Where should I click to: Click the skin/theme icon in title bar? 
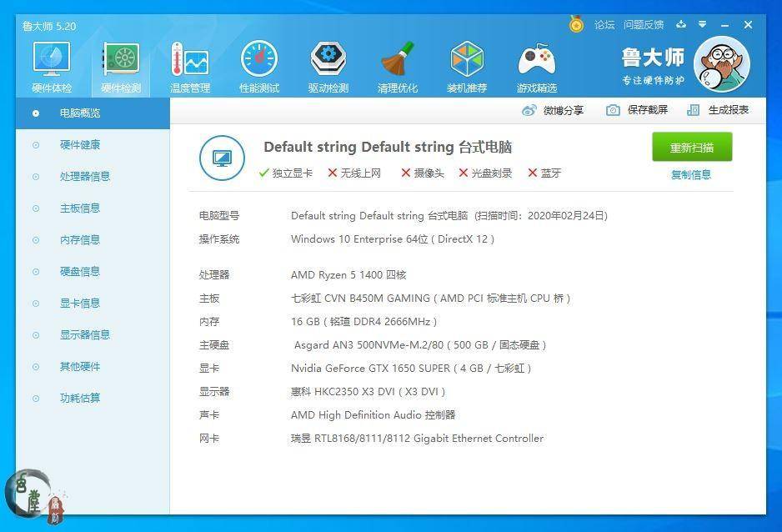pyautogui.click(x=681, y=24)
